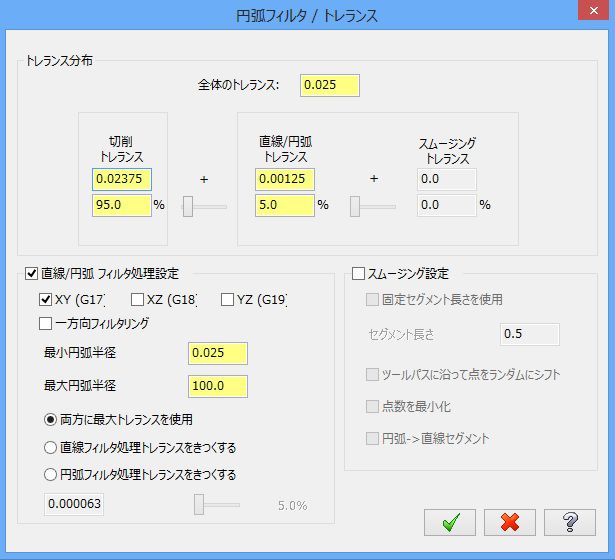Open help with the question mark button
Image resolution: width=615 pixels, height=560 pixels.
pos(570,522)
